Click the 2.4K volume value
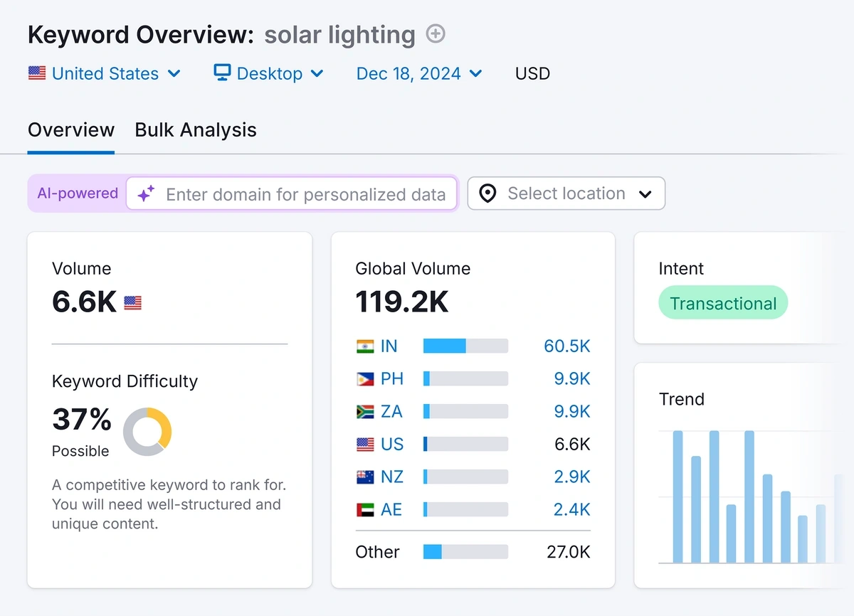 572,510
